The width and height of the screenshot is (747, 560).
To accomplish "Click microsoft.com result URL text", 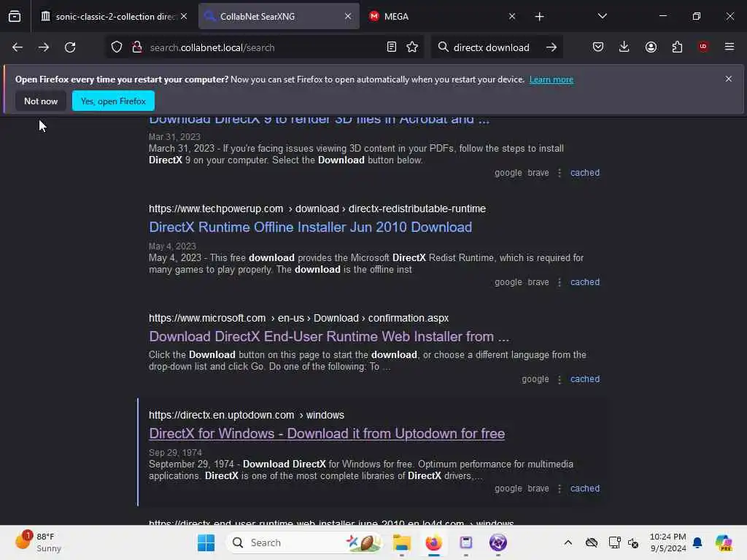I will click(298, 318).
